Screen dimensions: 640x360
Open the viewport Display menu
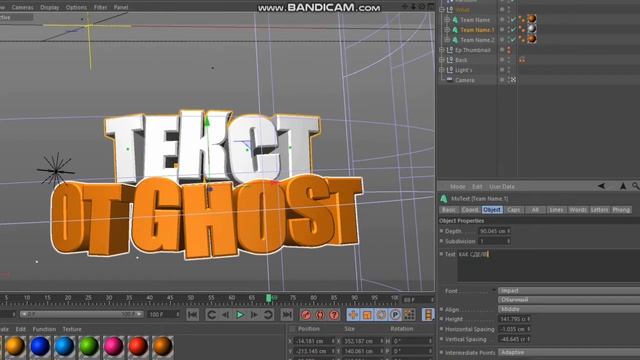pyautogui.click(x=49, y=7)
